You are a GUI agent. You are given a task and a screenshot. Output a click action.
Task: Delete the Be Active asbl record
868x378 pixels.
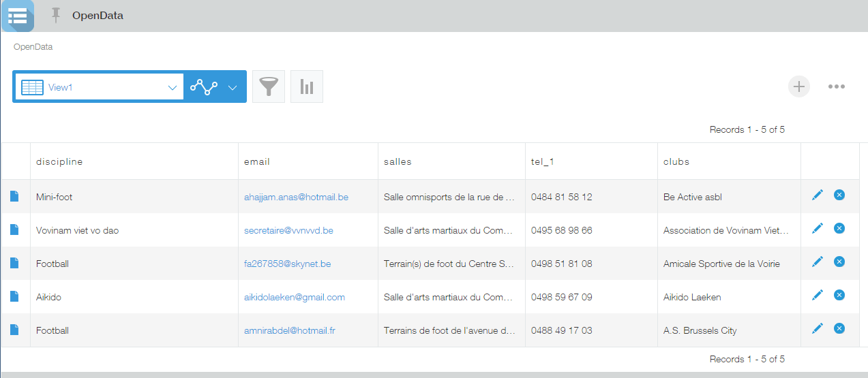click(839, 195)
